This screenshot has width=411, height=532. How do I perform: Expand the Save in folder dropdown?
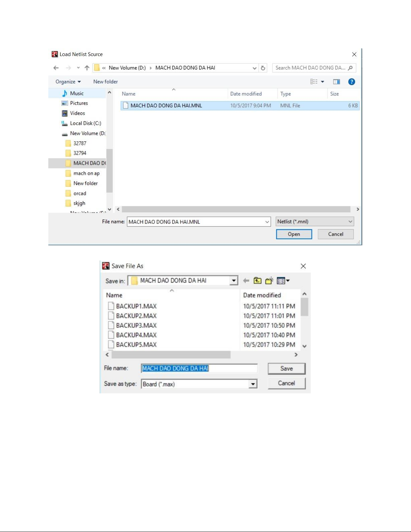[234, 281]
